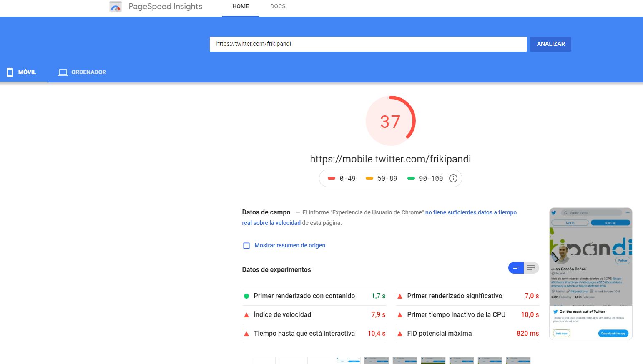
Task: Open the mobile Twitter page screenshot preview
Action: coord(591,274)
